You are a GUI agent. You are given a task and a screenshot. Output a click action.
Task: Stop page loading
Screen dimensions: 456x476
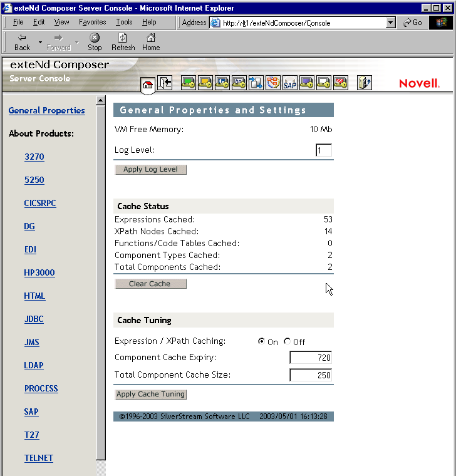point(95,42)
